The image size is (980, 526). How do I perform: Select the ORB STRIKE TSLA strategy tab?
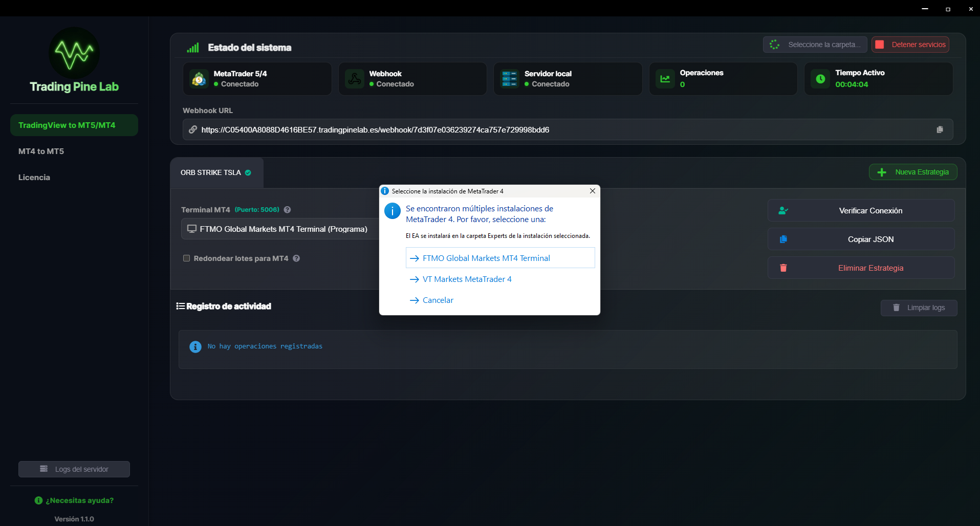(216, 172)
